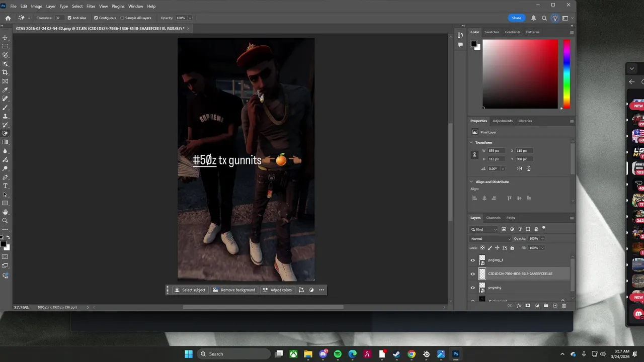Viewport: 644px width, 362px height.
Task: Click the foreground color swatch in toolbar
Action: click(x=3, y=244)
